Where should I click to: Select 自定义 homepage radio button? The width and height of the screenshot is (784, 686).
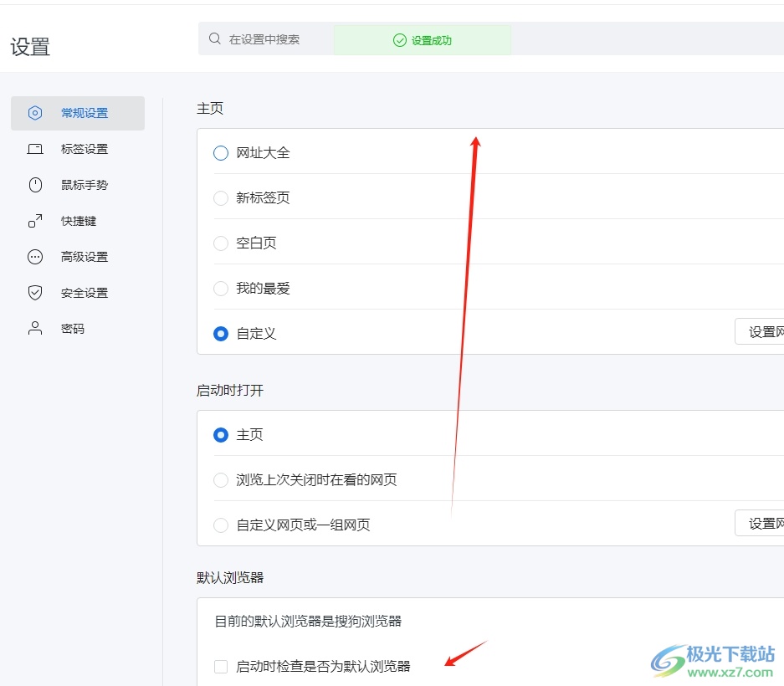click(221, 334)
